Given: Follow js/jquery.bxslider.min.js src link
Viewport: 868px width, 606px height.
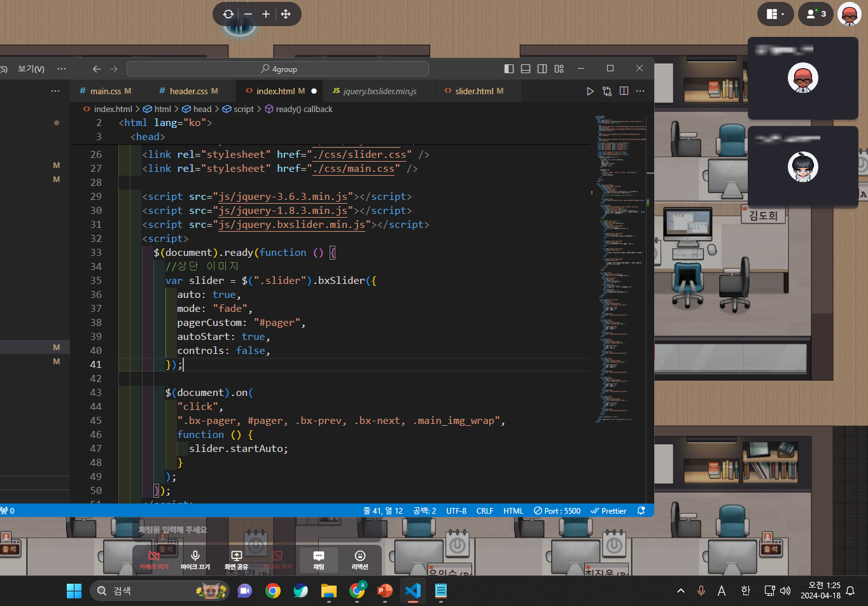Looking at the screenshot, I should (292, 224).
